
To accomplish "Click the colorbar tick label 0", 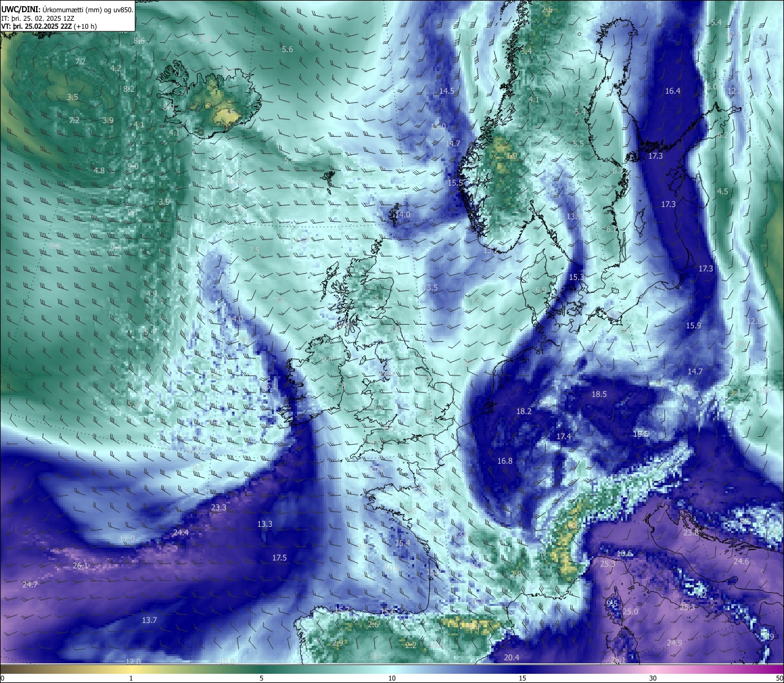I will [2, 678].
